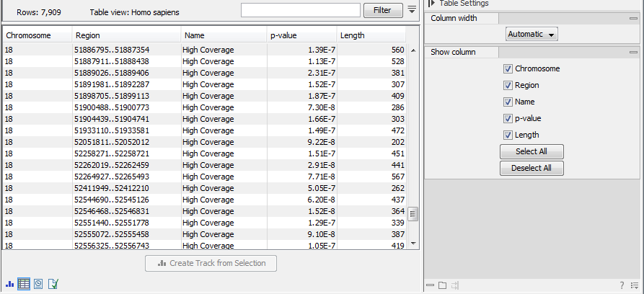Viewport: 644px width, 294px height.
Task: Disable the Length column checkbox
Action: 508,135
